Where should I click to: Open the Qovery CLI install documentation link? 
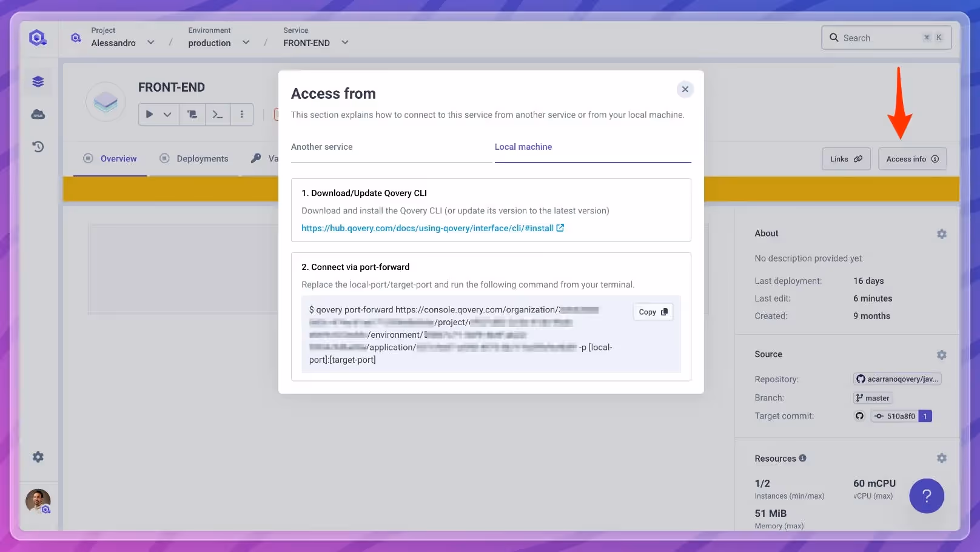(428, 228)
